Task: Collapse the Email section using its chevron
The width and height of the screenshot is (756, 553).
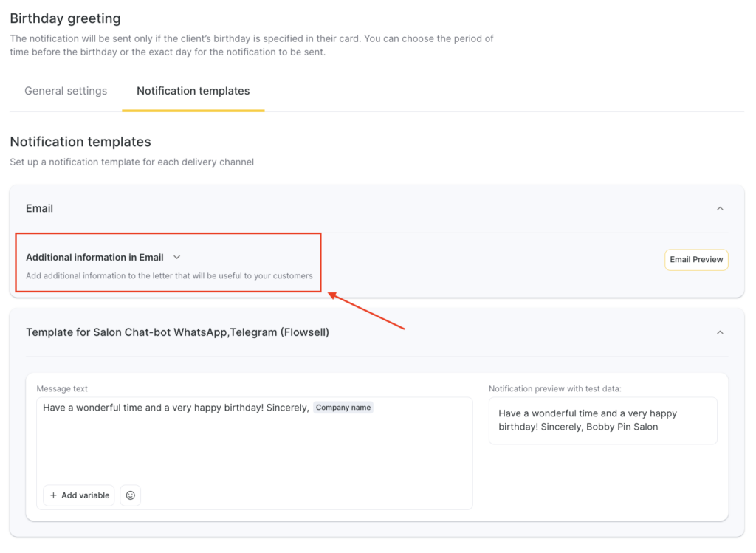Action: (720, 209)
